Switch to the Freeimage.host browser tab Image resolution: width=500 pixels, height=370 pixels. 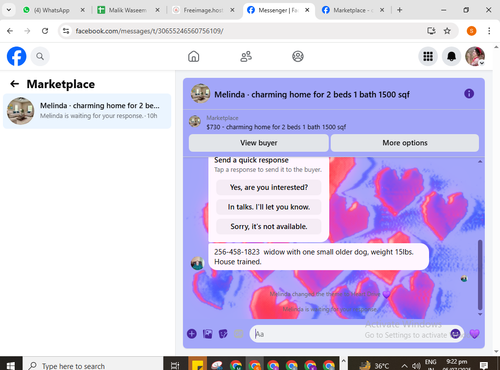tap(203, 10)
